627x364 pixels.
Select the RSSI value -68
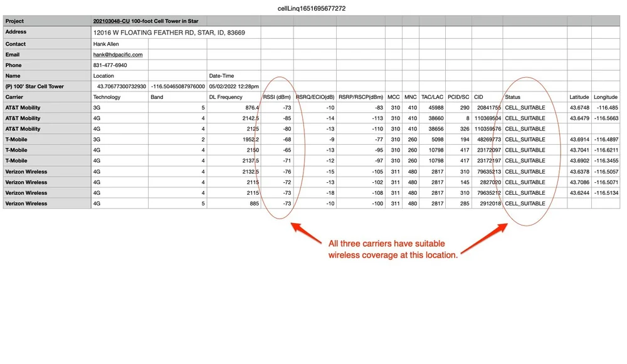point(287,140)
